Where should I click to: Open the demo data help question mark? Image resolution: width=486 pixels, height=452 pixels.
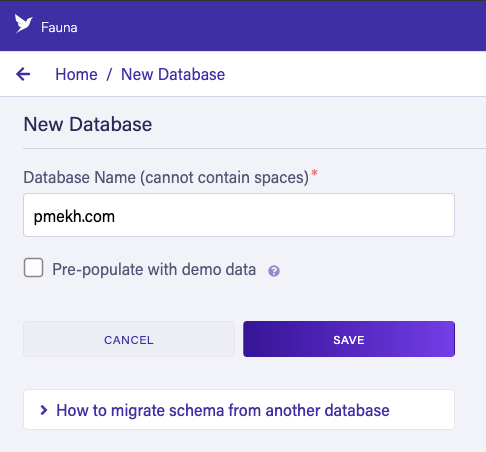[x=274, y=271]
